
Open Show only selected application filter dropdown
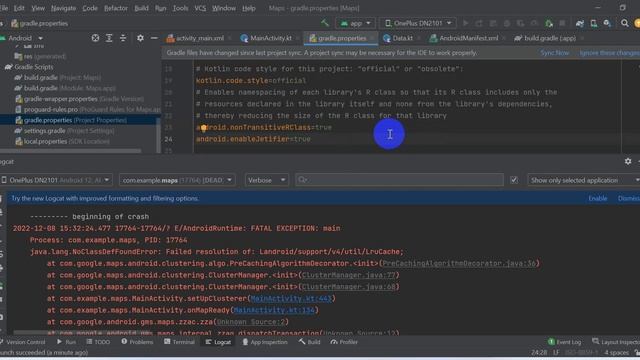click(x=584, y=180)
